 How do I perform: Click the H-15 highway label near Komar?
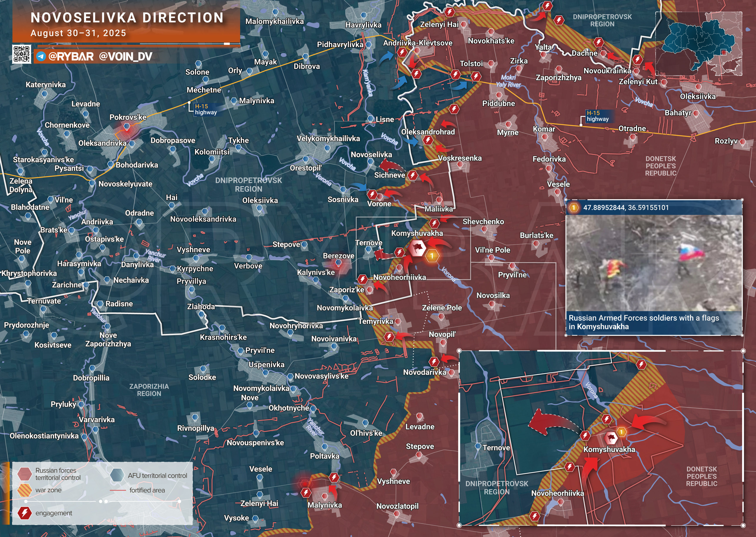(x=598, y=116)
